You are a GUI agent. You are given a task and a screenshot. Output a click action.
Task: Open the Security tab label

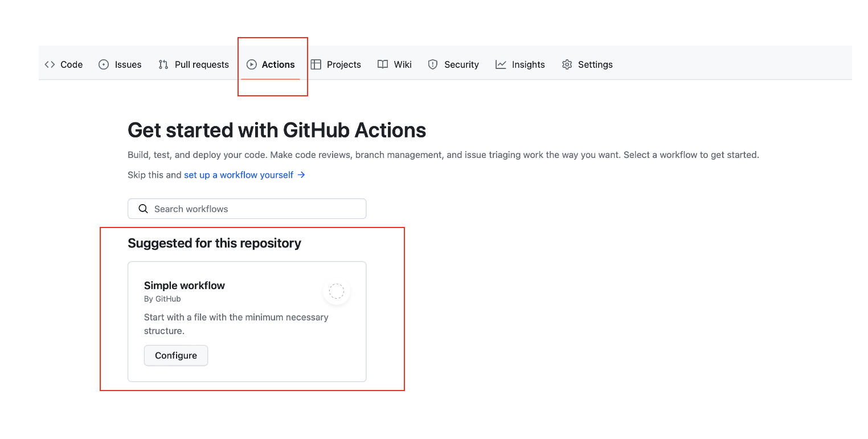(x=461, y=64)
